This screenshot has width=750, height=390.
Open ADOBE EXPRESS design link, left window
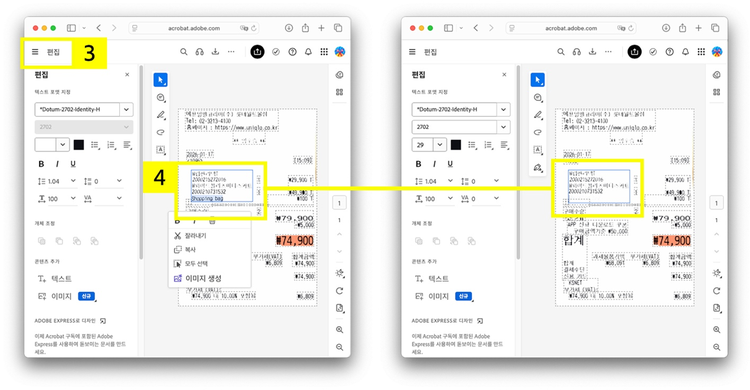[x=70, y=321]
